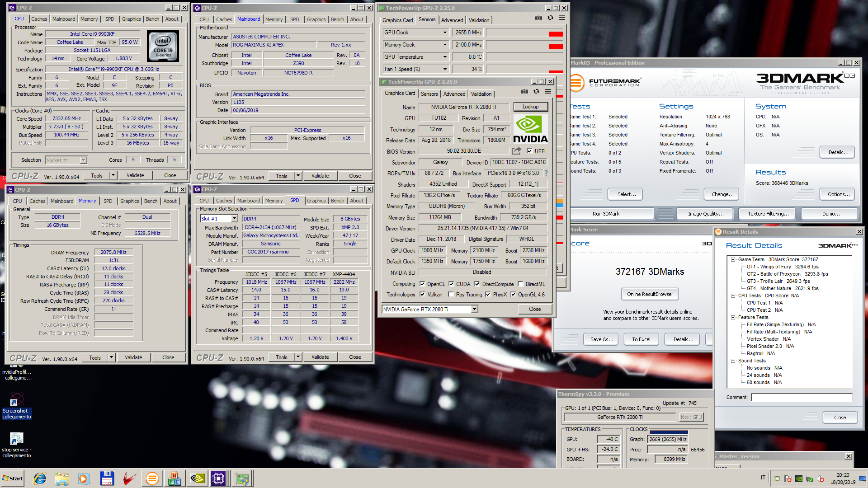868x488 pixels.
Task: Collapse Game Tests tree node
Action: [x=733, y=259]
